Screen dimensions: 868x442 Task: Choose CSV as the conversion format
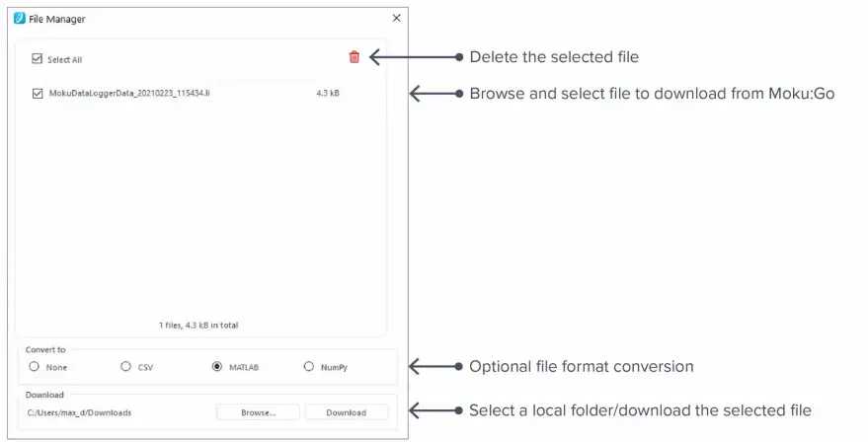click(x=125, y=367)
